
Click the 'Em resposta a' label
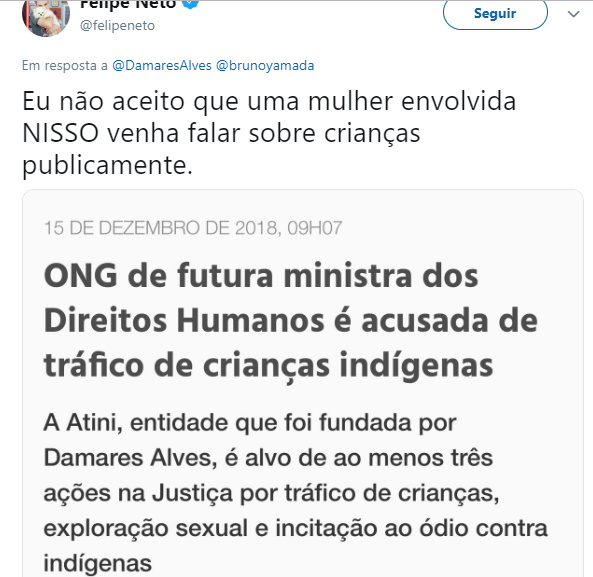tap(65, 66)
